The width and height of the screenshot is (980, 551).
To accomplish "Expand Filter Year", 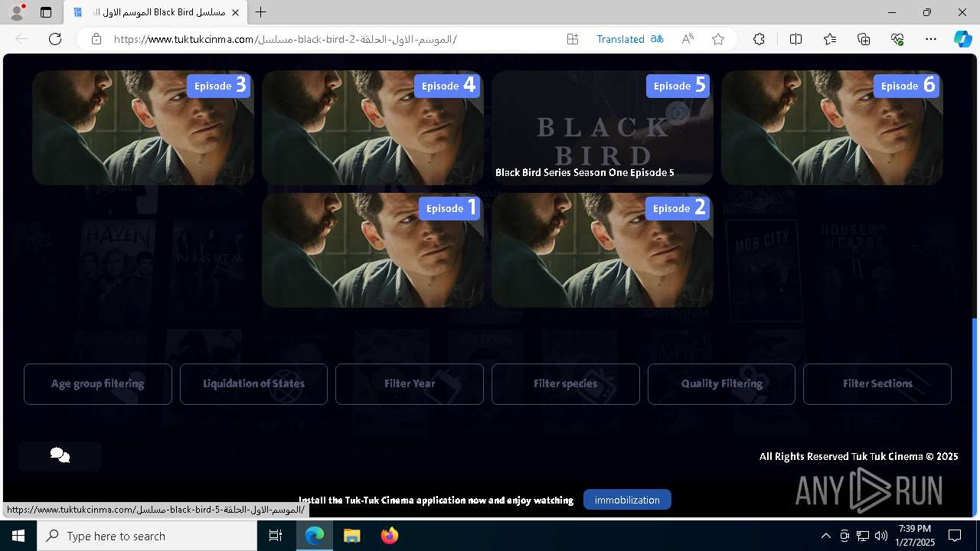I will click(x=410, y=384).
